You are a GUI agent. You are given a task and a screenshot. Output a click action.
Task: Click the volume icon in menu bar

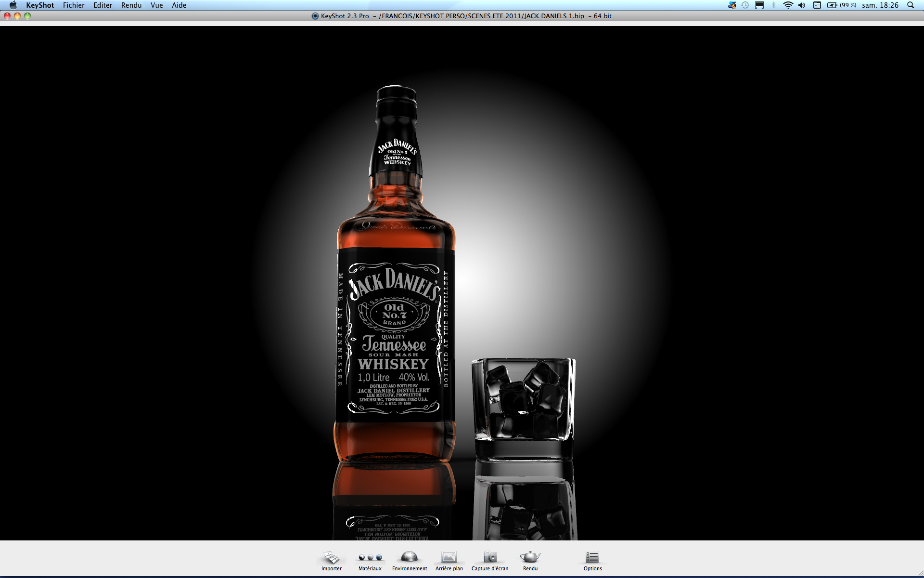802,5
